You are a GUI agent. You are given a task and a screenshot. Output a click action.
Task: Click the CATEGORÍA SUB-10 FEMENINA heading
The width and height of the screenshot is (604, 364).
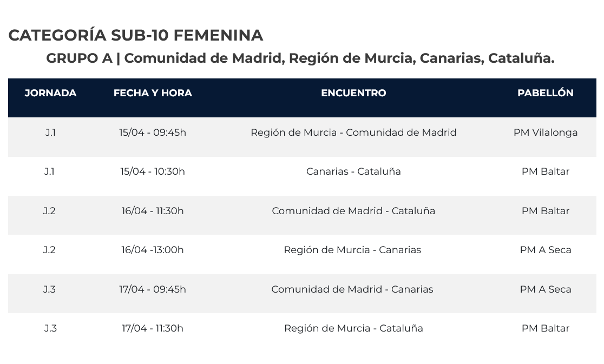tap(136, 35)
